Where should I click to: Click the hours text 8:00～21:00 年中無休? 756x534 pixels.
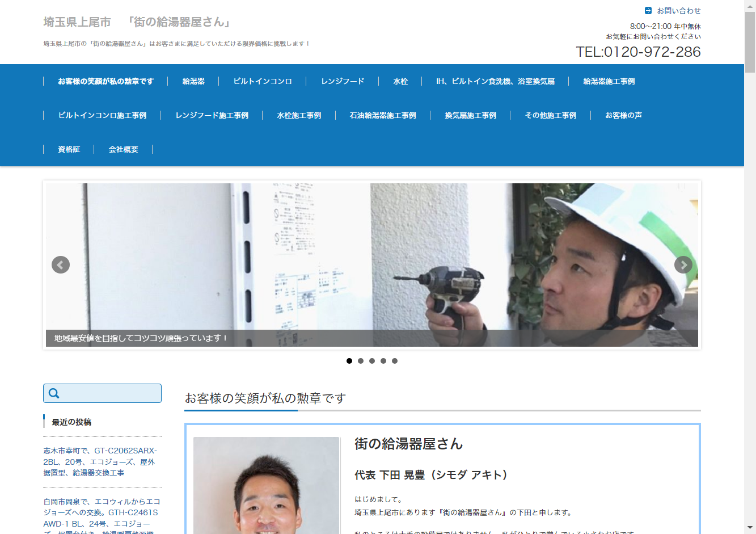pos(665,26)
